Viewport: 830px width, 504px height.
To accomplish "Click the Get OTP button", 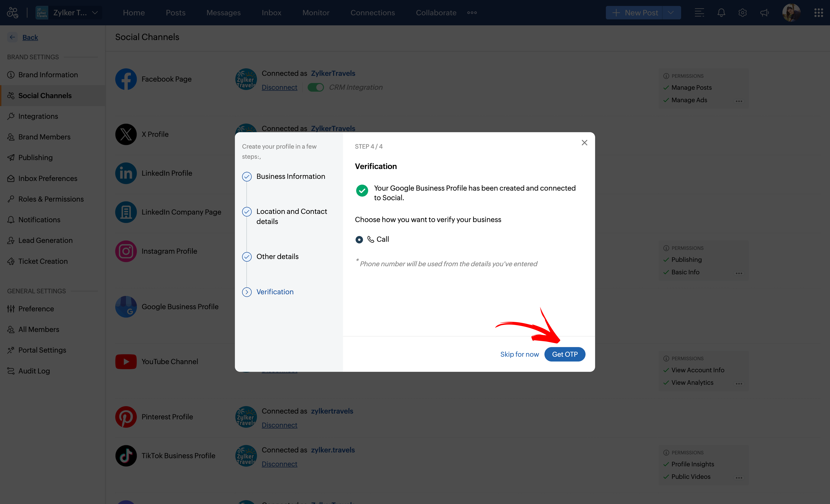I will coord(565,354).
